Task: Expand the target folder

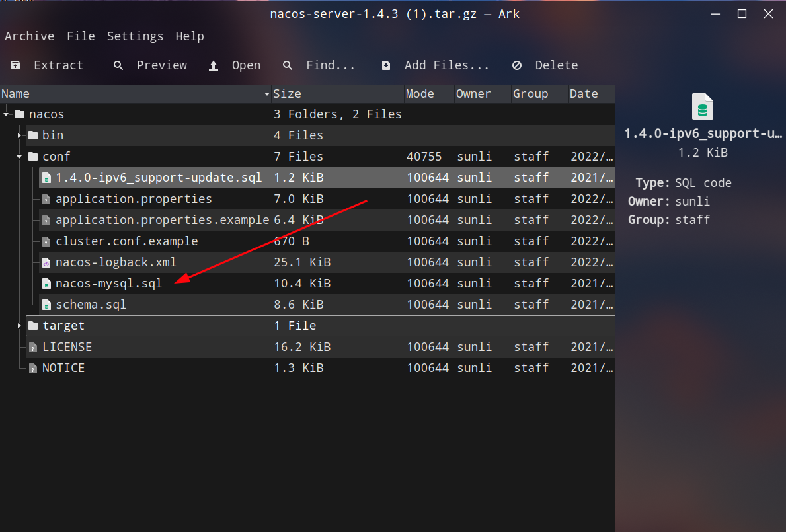Action: (x=19, y=326)
